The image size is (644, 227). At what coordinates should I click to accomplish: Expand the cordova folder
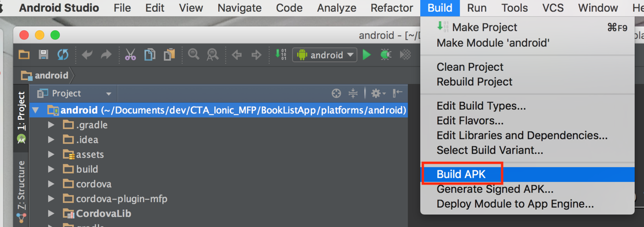coord(51,184)
